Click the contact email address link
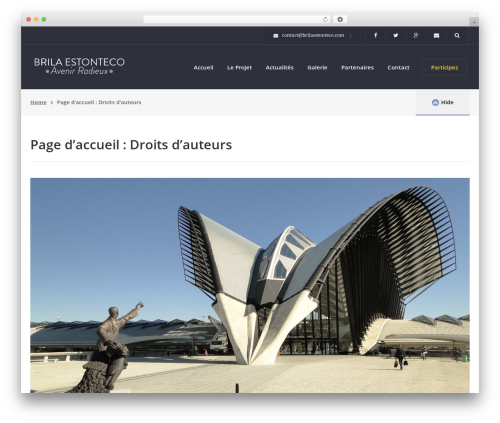 313,35
